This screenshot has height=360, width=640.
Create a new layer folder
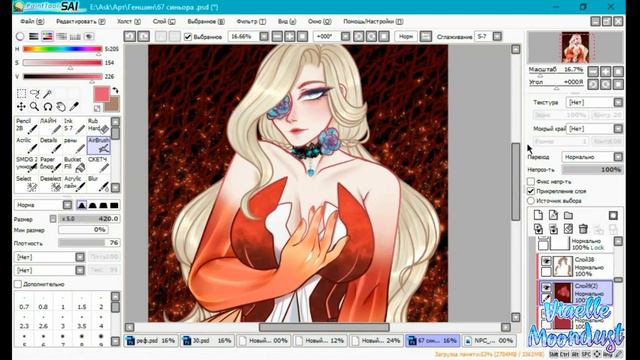pos(568,215)
